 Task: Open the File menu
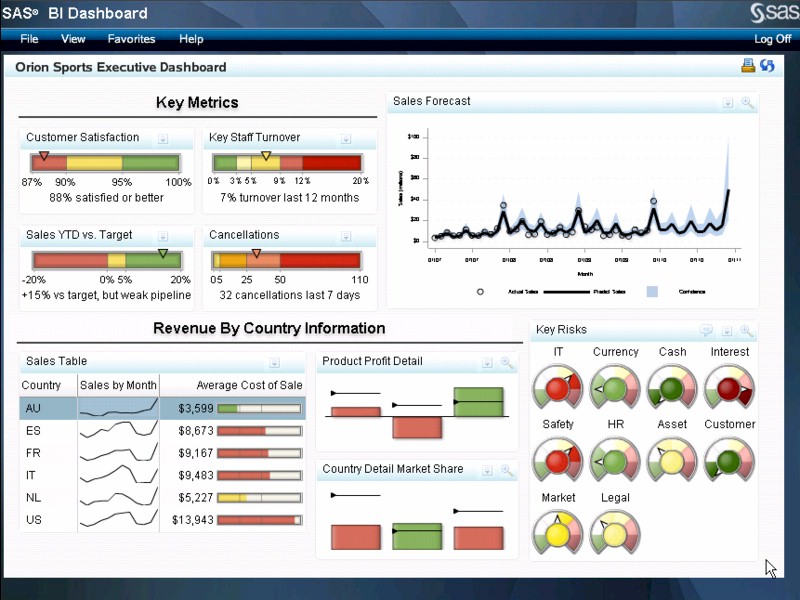(x=29, y=39)
